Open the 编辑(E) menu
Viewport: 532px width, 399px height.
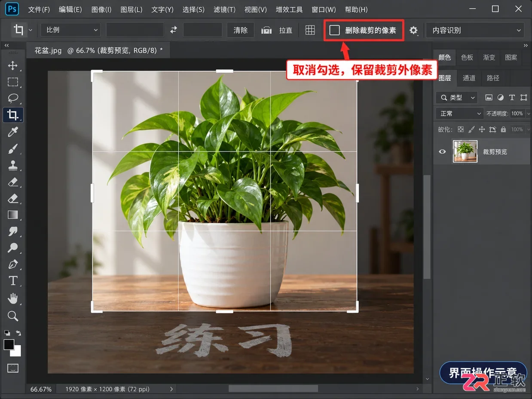[x=70, y=9]
